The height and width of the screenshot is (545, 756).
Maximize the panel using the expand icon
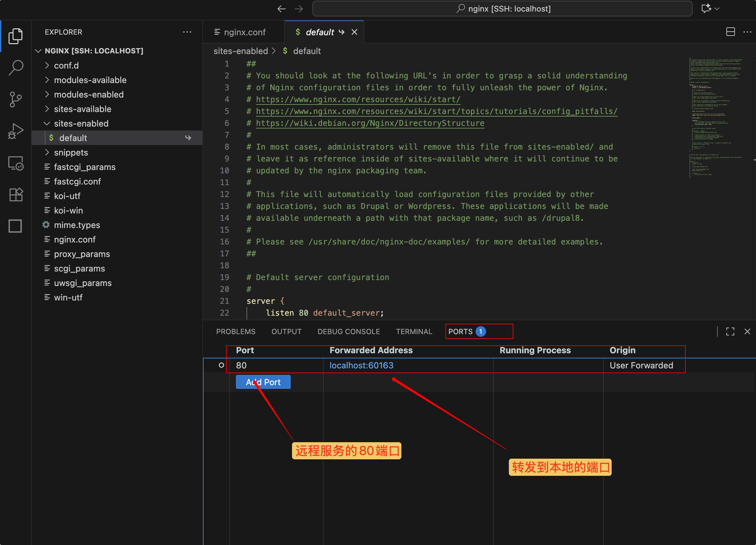(x=730, y=331)
